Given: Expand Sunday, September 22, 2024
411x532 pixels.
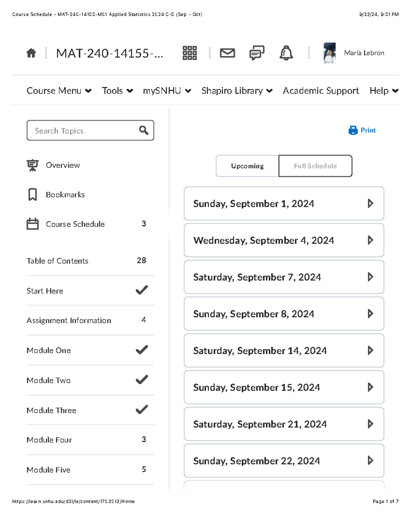Looking at the screenshot, I should tap(284, 461).
